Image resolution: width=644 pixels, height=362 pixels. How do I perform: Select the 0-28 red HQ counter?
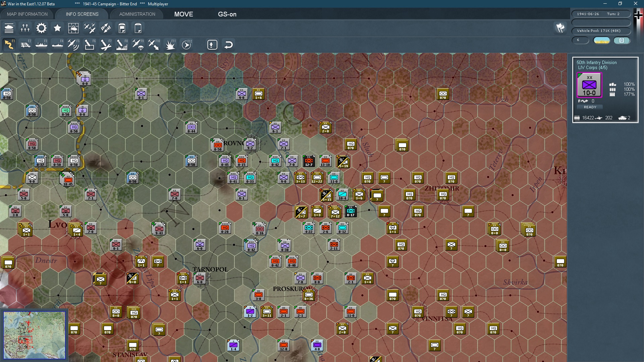tap(225, 228)
